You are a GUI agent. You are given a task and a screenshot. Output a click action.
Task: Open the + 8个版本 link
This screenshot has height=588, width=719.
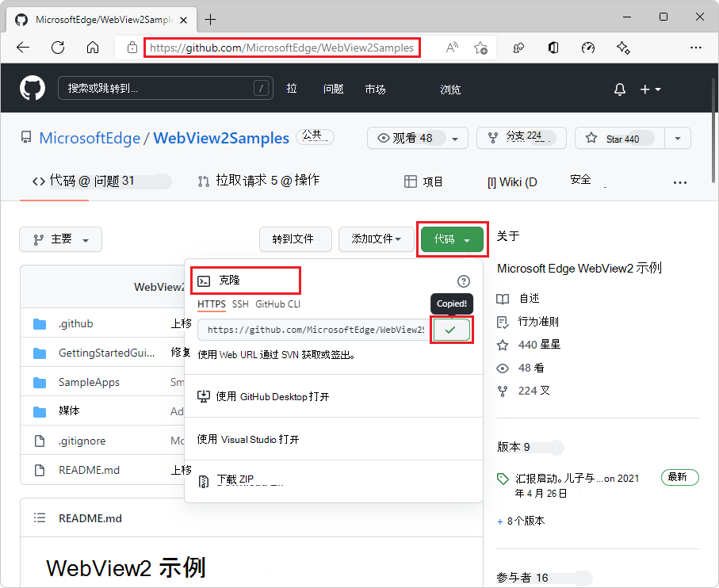(x=522, y=521)
